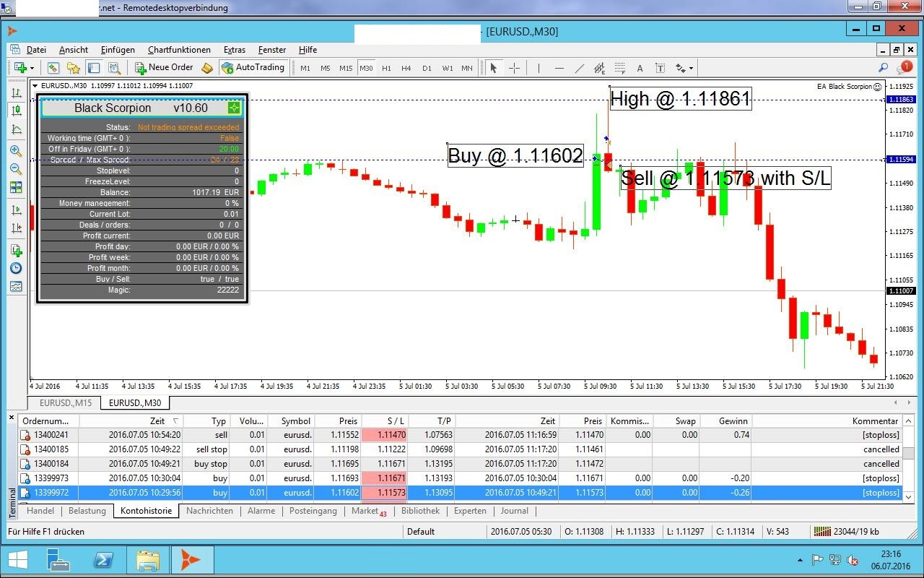The width and height of the screenshot is (924, 578).
Task: Toggle the Navigator panel icon
Action: tap(94, 68)
